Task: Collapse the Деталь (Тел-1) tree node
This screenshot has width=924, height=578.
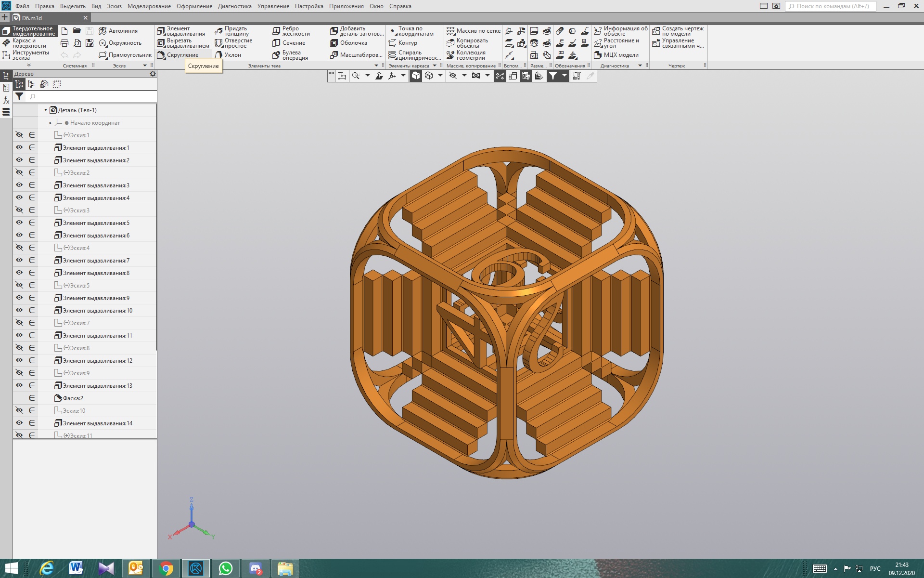Action: 46,110
